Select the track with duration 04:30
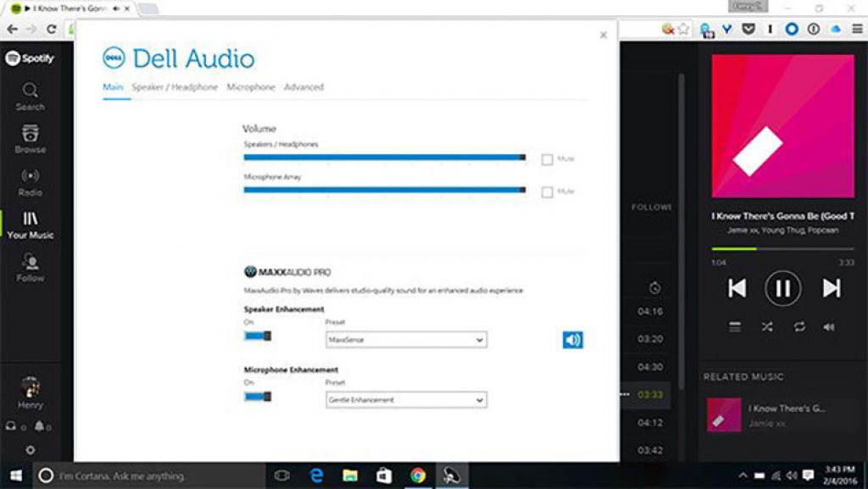Viewport: 868px width, 489px height. point(650,367)
